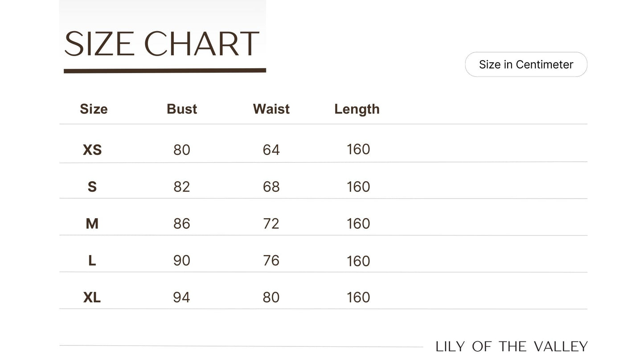The image size is (644, 362).
Task: Click the L waist value 76
Action: tap(271, 260)
